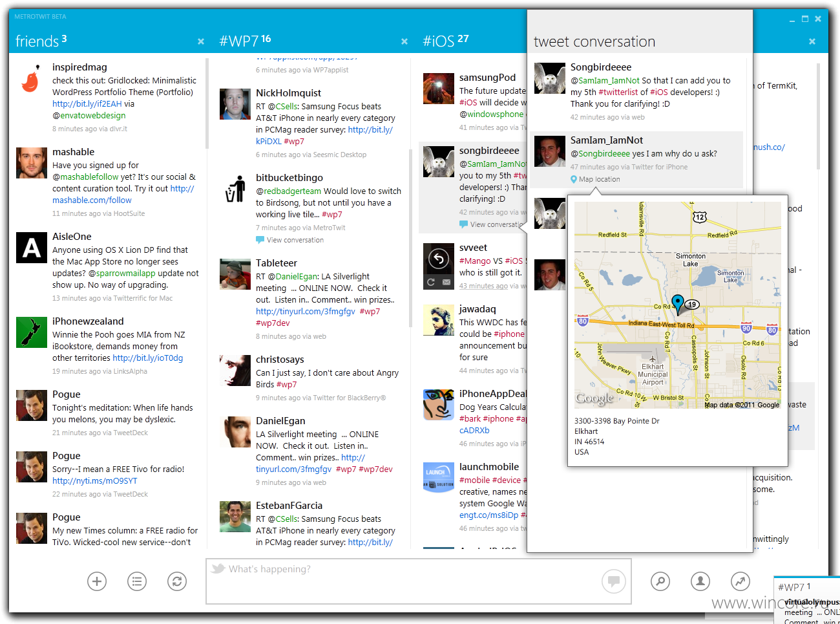Click the cADRXb link in iPhoneAppDeal's tweet

tap(474, 430)
